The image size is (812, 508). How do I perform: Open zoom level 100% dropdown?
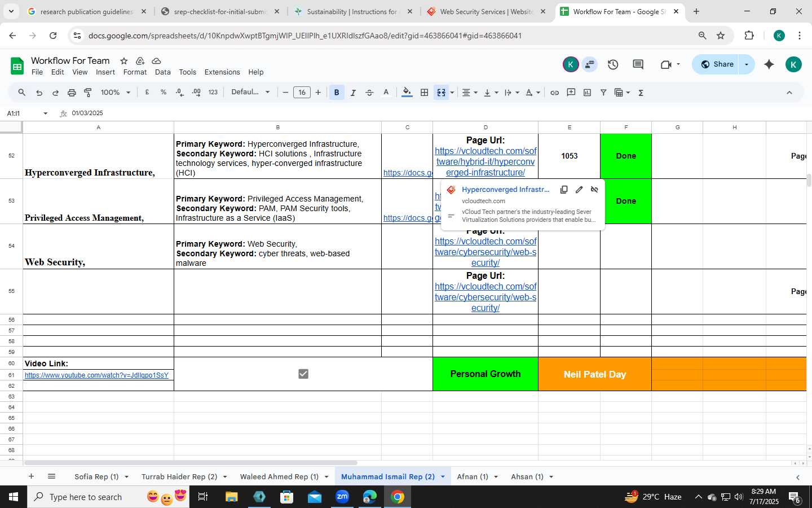[115, 93]
